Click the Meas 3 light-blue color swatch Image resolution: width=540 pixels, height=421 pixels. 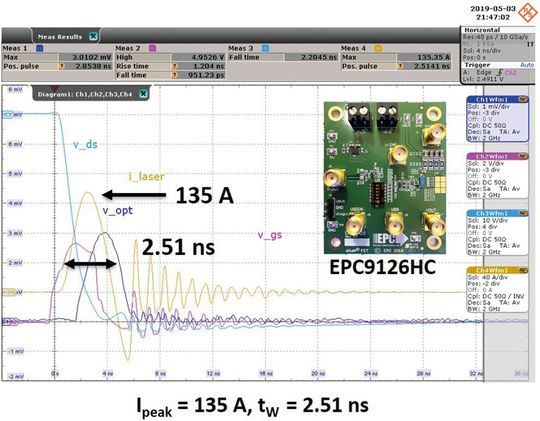(x=265, y=48)
